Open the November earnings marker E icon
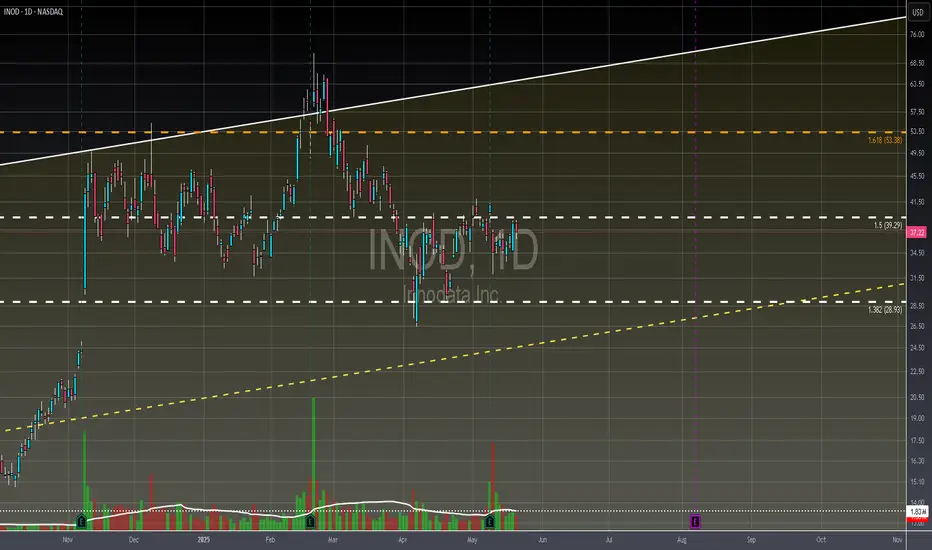 tap(81, 522)
